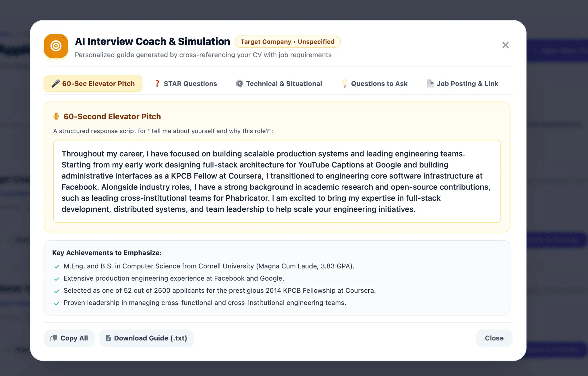
Task: Click the "Key Achievements to Emphasize:" heading
Action: click(x=107, y=253)
